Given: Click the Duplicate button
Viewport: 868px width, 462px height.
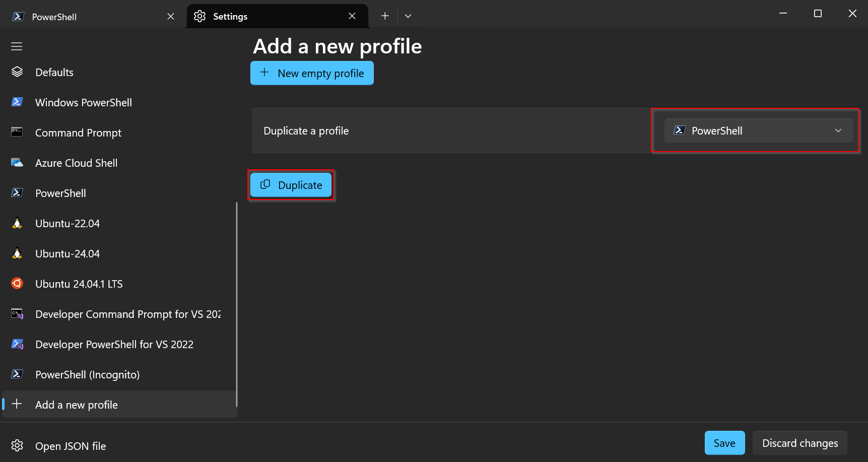Looking at the screenshot, I should click(x=291, y=185).
